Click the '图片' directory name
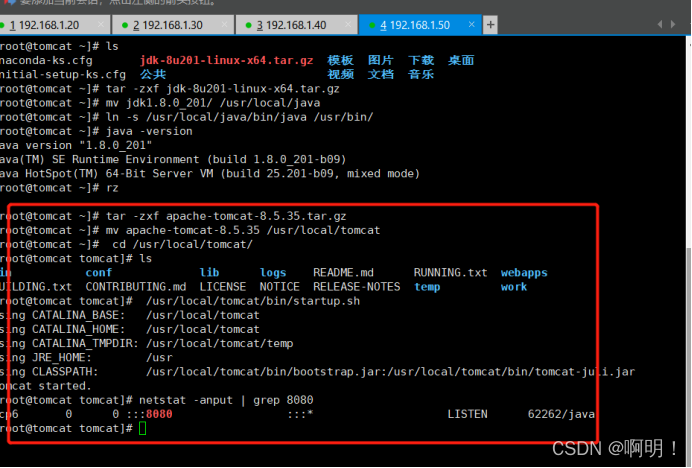The width and height of the screenshot is (692, 468). click(380, 60)
